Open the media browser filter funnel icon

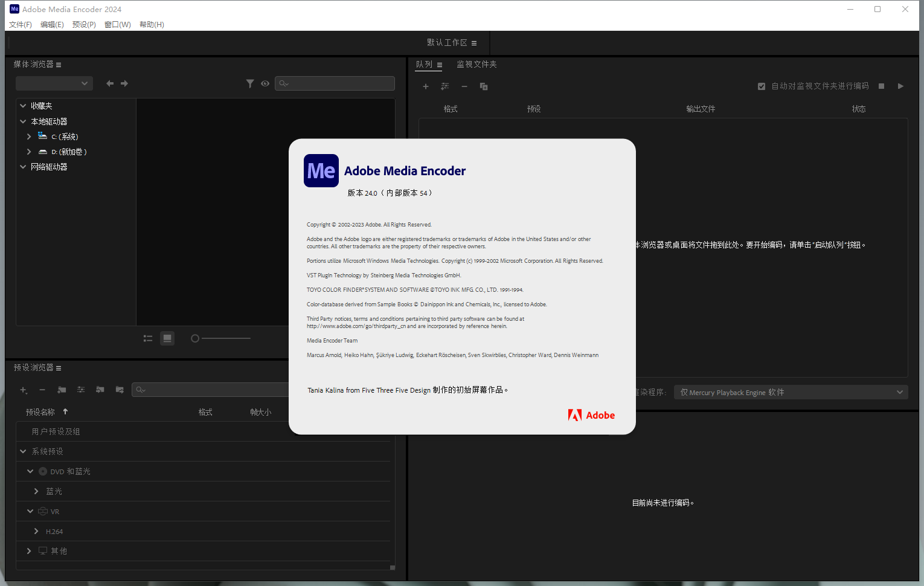point(250,83)
